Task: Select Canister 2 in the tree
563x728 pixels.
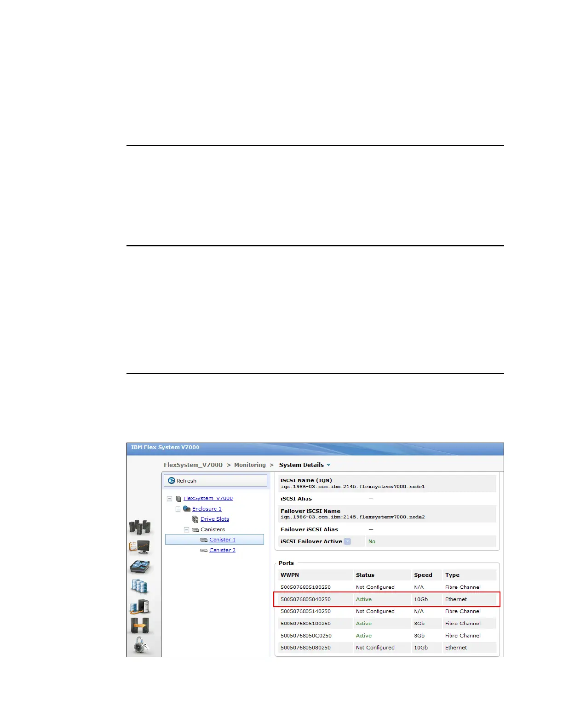Action: (222, 550)
